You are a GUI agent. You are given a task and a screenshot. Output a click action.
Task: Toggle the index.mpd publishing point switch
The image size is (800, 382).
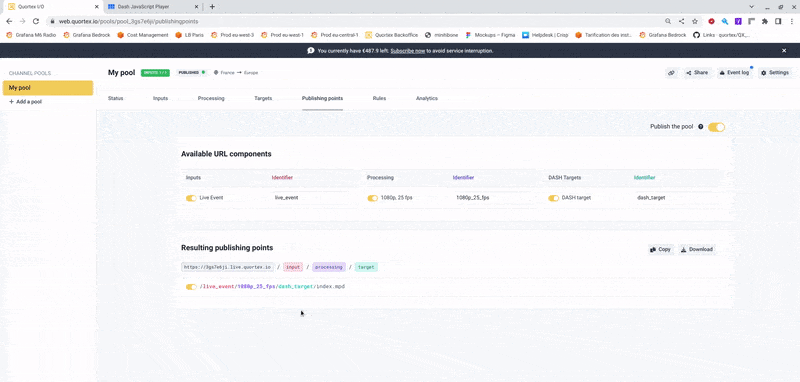pyautogui.click(x=191, y=287)
